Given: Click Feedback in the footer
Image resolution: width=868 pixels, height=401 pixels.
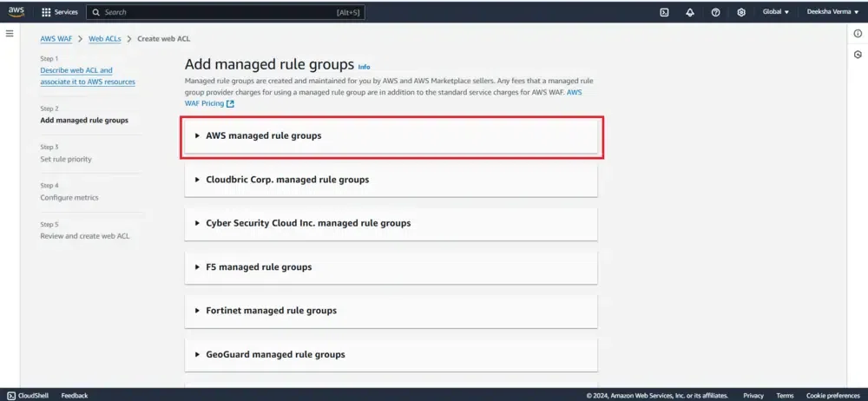Looking at the screenshot, I should [x=74, y=396].
